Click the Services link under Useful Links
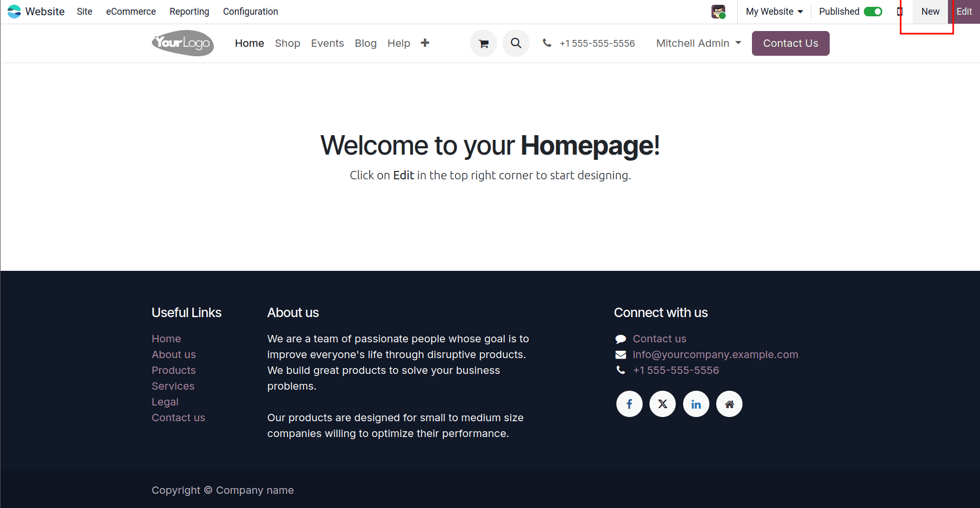Viewport: 980px width, 508px height. tap(173, 386)
